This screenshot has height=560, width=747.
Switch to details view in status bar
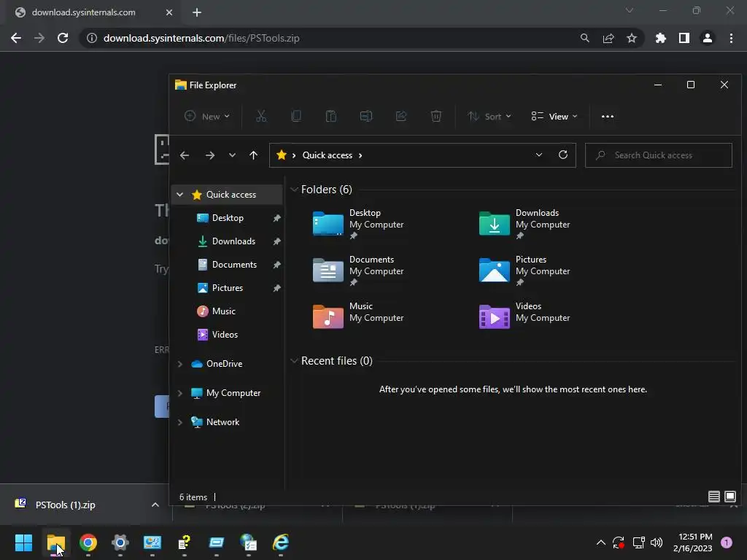(x=713, y=497)
